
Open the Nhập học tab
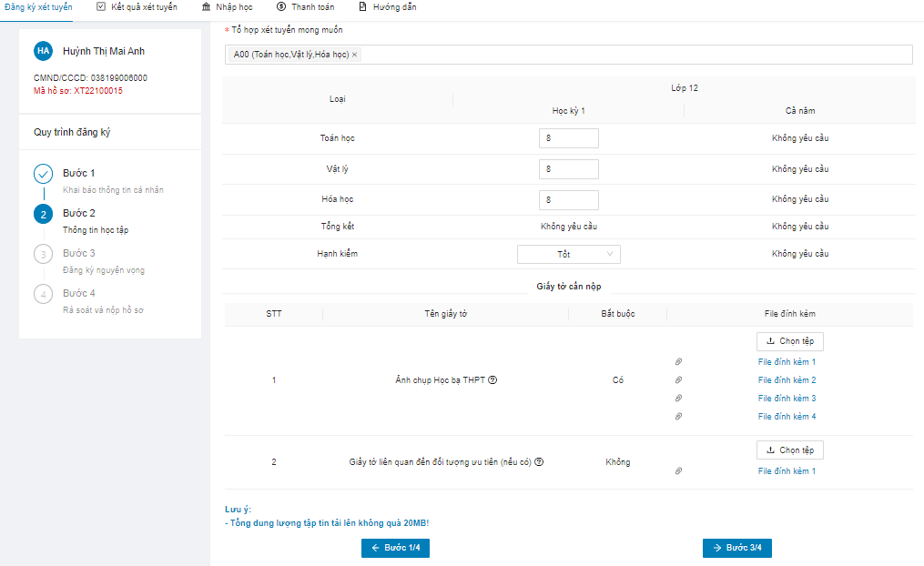tap(227, 7)
